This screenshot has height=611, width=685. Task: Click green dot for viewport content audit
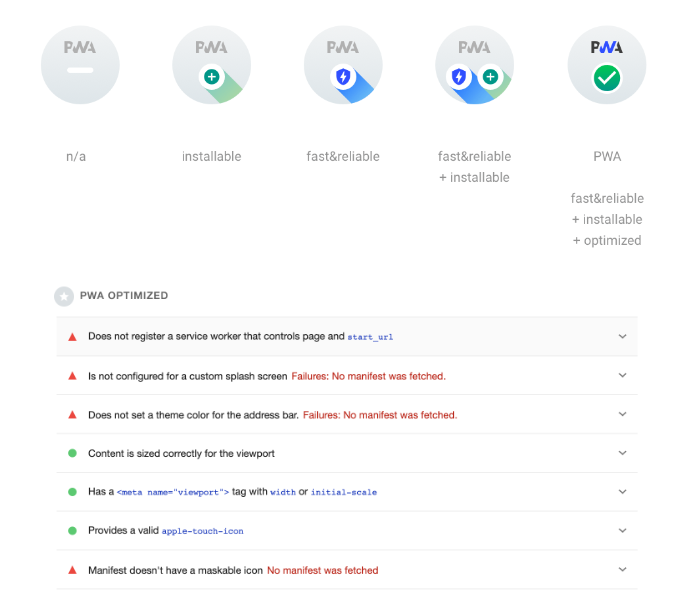pos(73,453)
